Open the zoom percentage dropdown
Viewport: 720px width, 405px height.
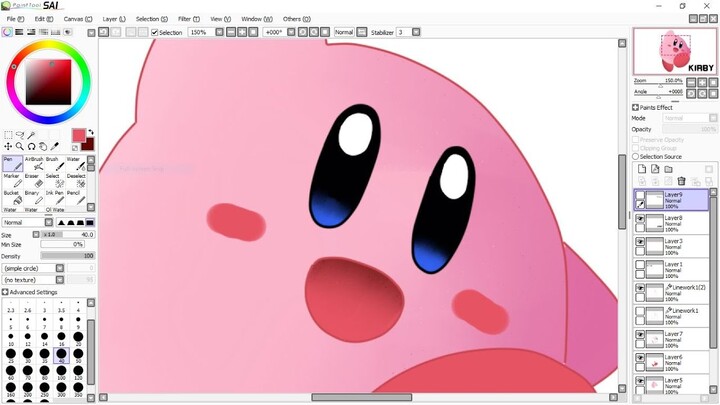219,32
